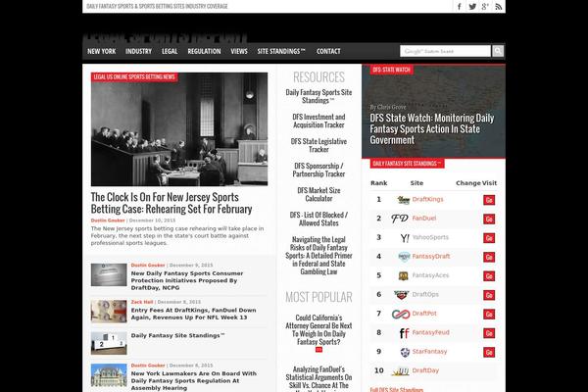Screen dimensions: 588x392
Task: Open Daily Fantasy Site Standings article link
Action: click(x=177, y=335)
